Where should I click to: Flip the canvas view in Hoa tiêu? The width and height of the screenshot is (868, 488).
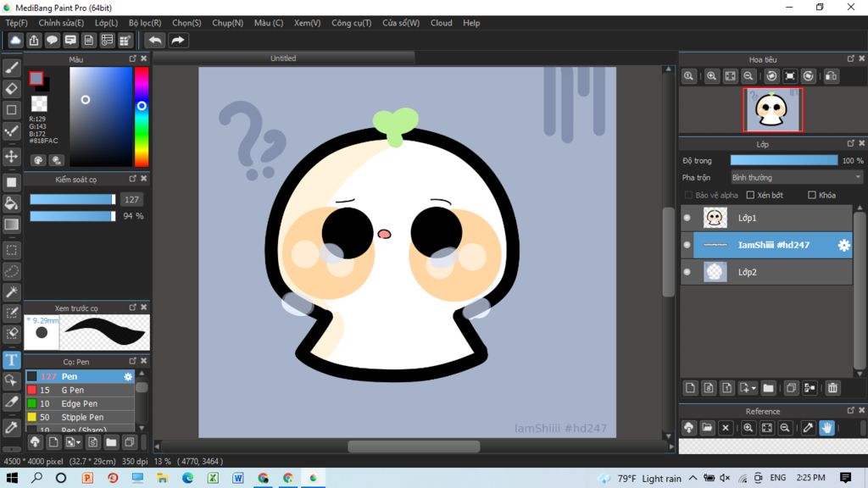click(x=831, y=76)
